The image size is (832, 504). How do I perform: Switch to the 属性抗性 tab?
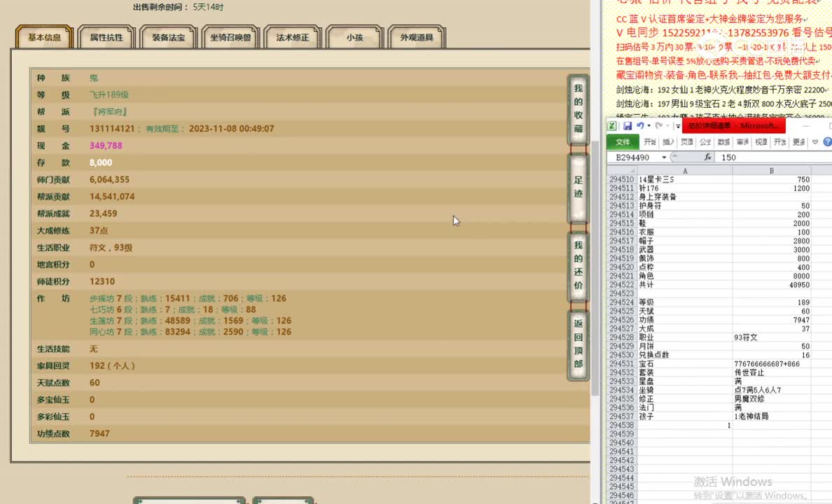(x=106, y=38)
